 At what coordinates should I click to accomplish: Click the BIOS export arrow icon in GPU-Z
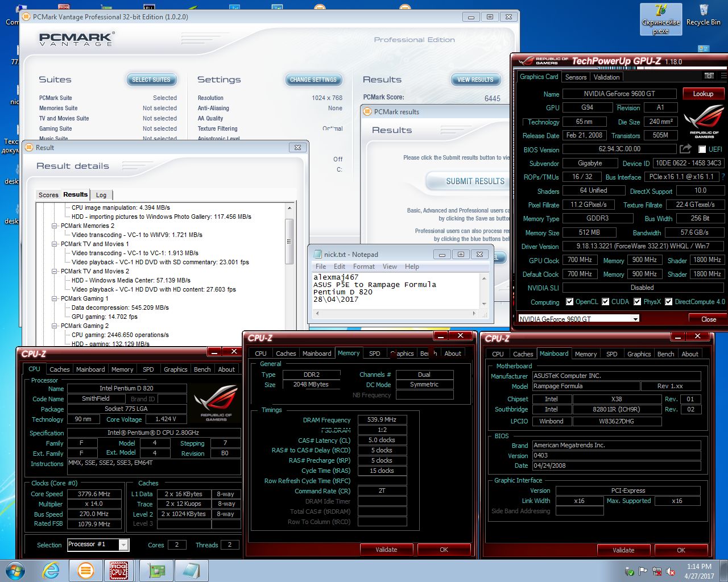coord(685,149)
